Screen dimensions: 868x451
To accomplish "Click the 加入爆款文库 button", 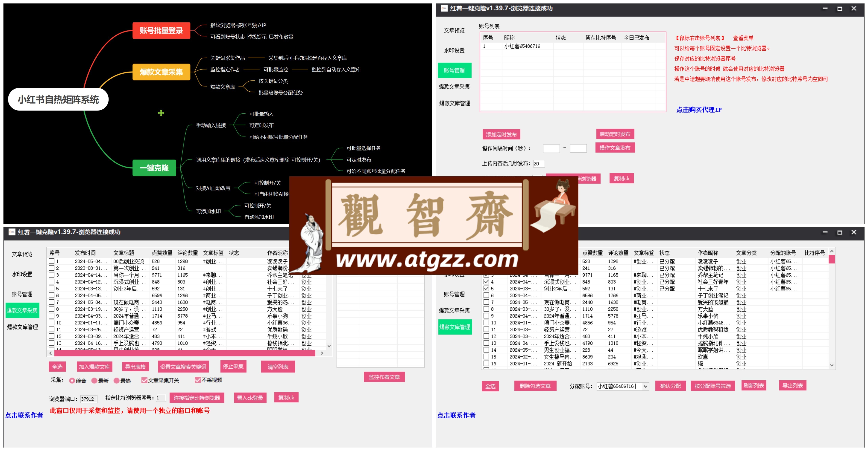I will 94,367.
